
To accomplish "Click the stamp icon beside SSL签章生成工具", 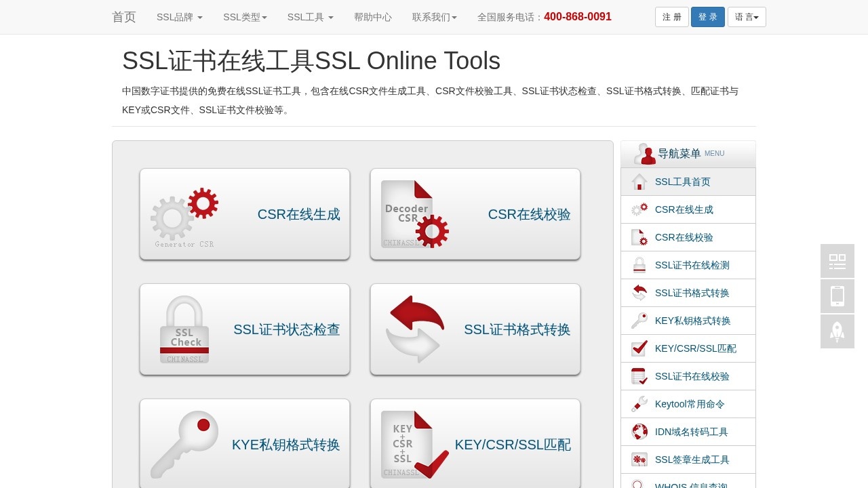I will [639, 460].
